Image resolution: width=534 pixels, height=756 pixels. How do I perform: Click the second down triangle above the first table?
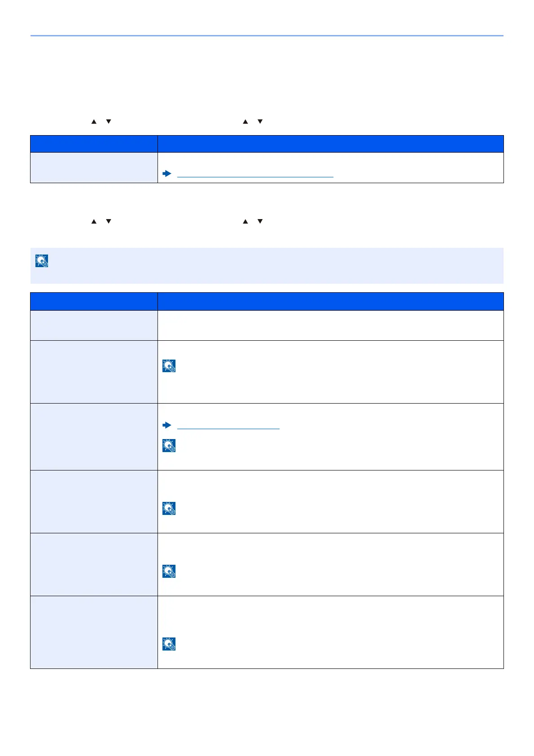pos(260,122)
